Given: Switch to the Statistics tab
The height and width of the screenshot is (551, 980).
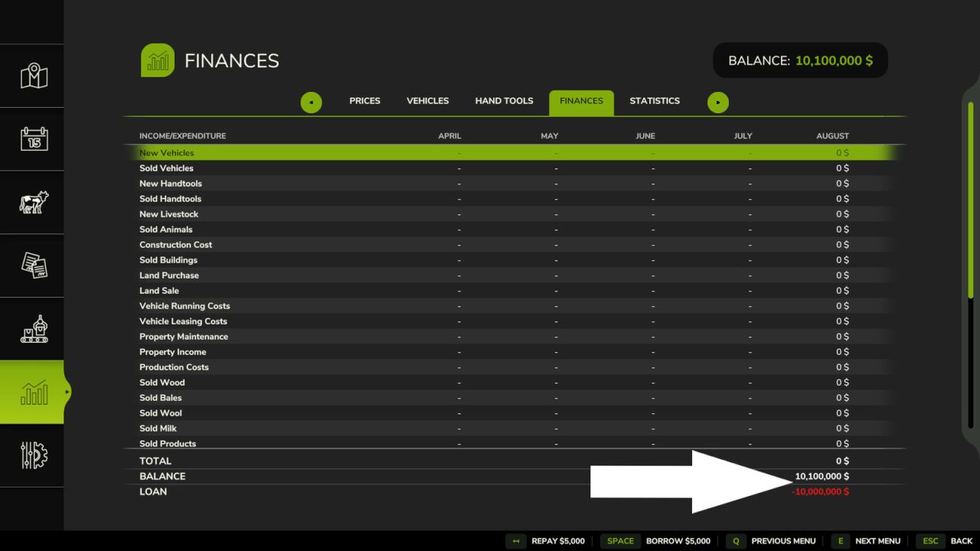Looking at the screenshot, I should pos(655,101).
